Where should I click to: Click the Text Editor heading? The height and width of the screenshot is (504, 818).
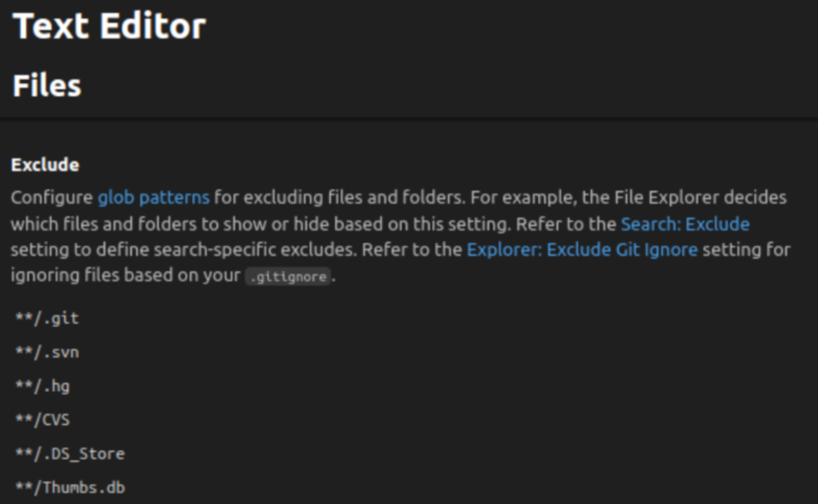coord(109,26)
